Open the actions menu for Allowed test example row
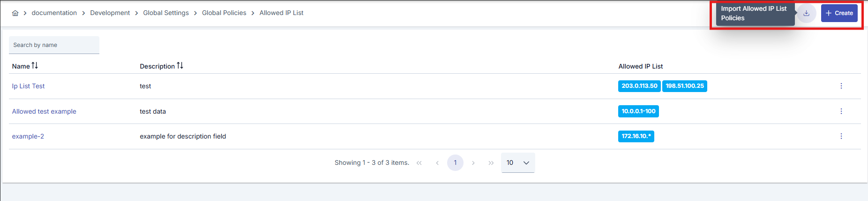 (841, 111)
